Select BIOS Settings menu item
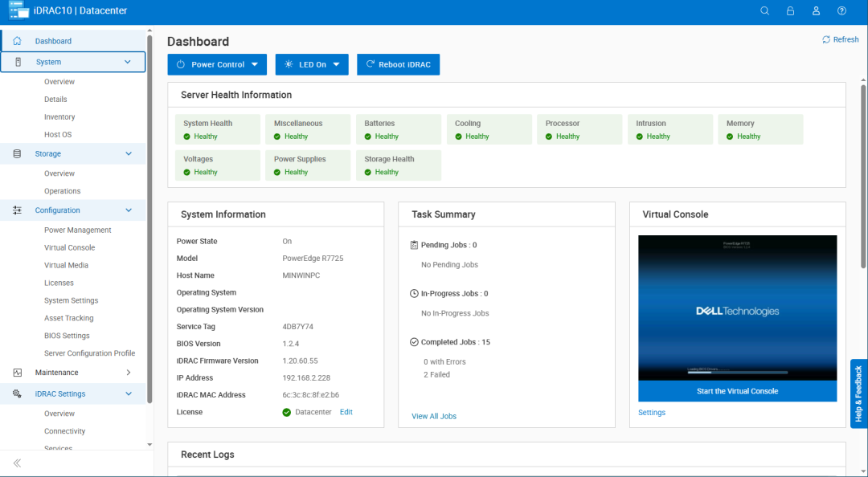This screenshot has height=477, width=868. (x=67, y=336)
